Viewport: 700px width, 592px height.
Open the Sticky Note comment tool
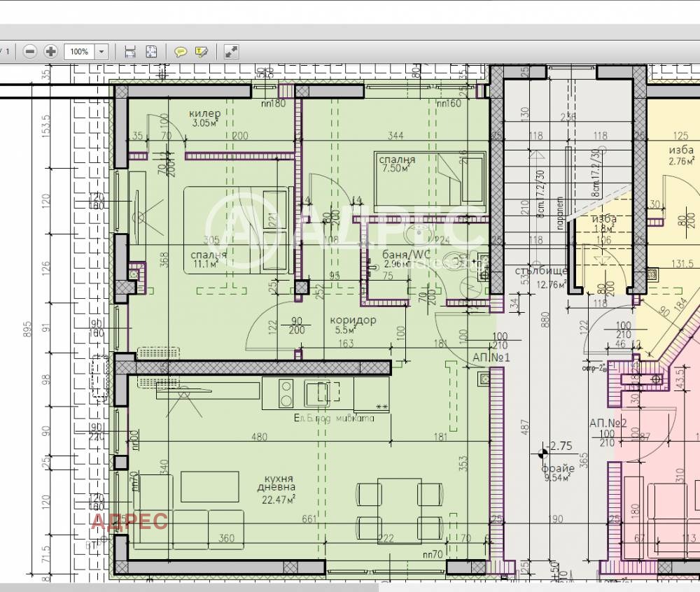180,51
